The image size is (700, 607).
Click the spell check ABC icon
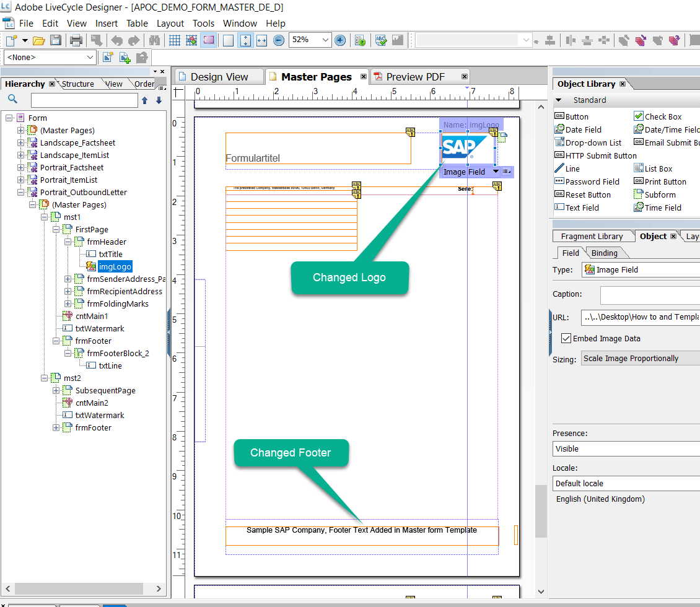pos(381,40)
